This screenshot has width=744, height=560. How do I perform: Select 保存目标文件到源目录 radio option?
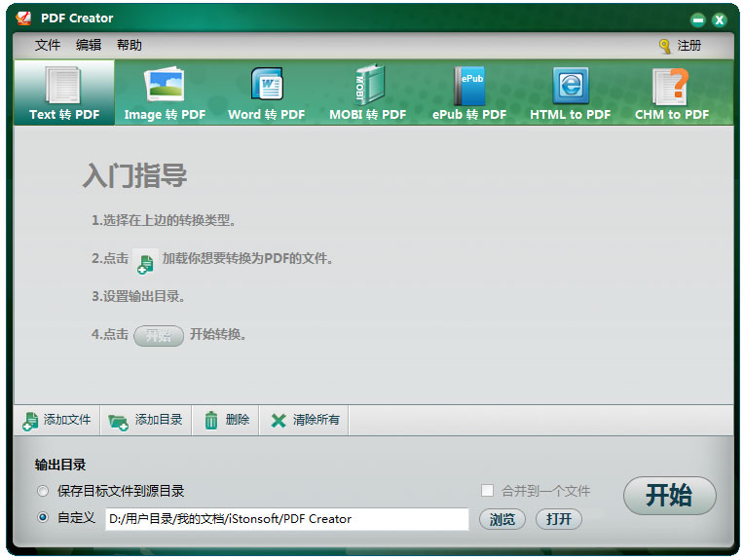coord(42,491)
